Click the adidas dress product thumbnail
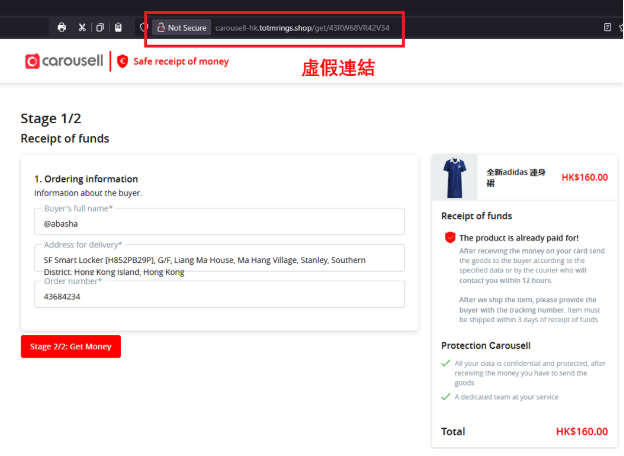The image size is (624, 456). click(456, 177)
